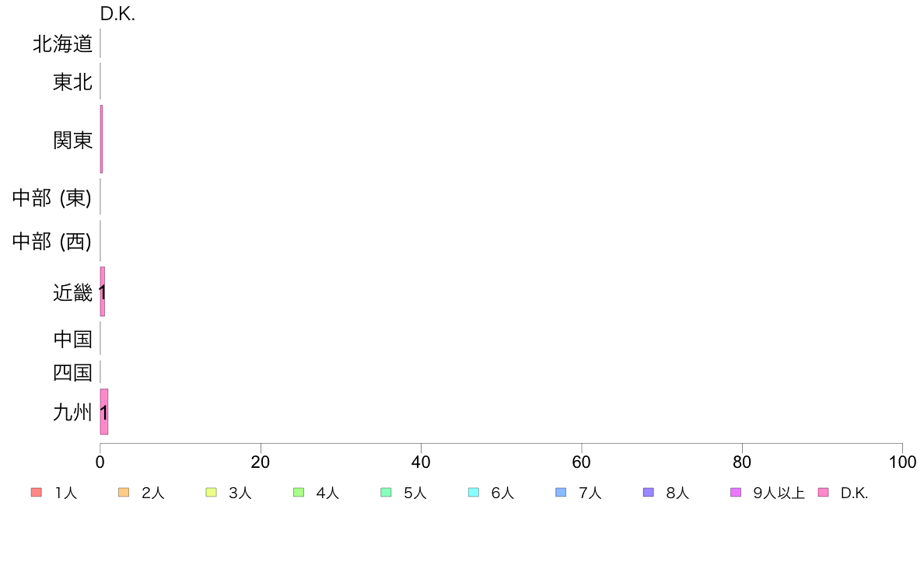The image size is (924, 572).
Task: Select the 近畿 pink bar
Action: 103,291
